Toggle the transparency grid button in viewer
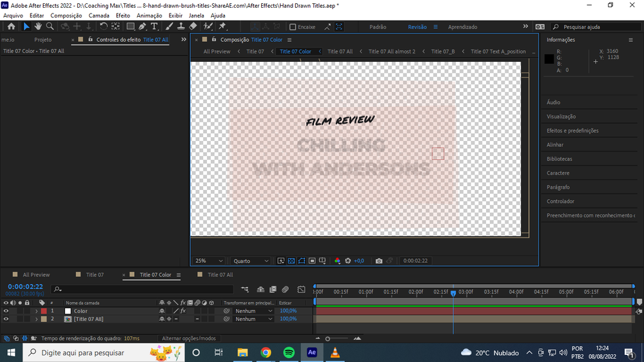 291,261
